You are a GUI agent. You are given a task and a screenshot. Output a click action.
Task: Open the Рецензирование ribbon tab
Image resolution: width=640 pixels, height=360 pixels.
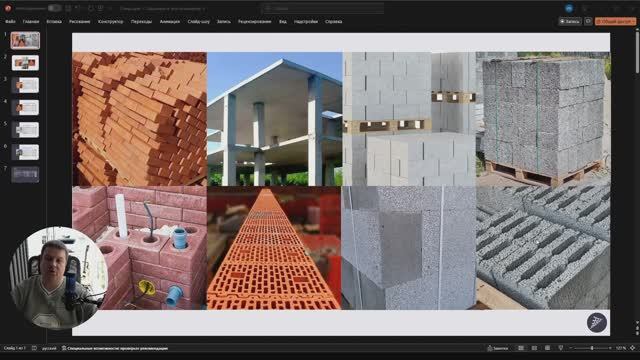click(254, 21)
